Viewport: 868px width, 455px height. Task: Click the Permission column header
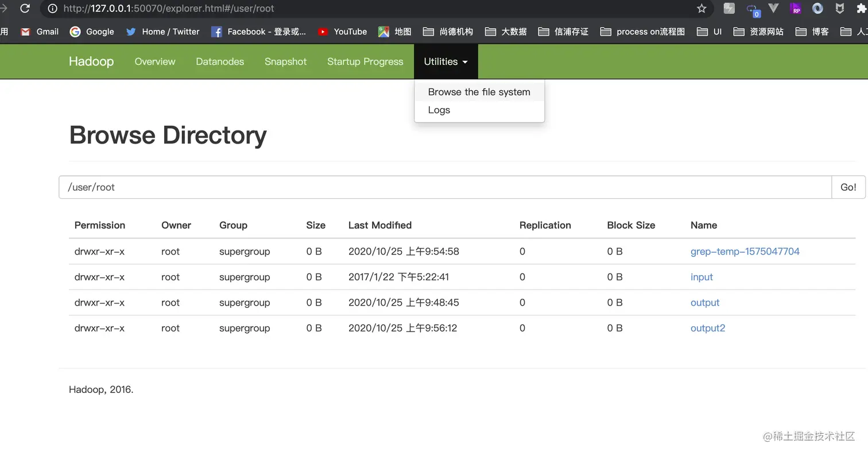[x=100, y=225]
